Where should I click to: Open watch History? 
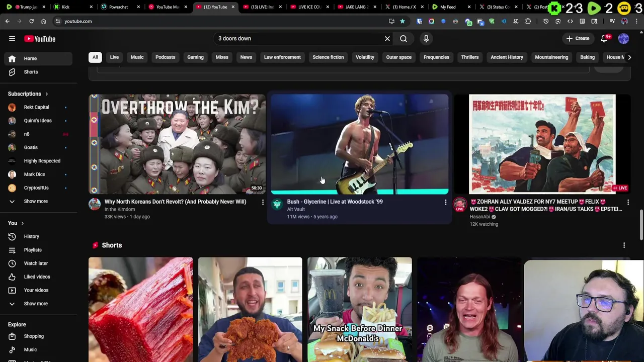point(39,236)
